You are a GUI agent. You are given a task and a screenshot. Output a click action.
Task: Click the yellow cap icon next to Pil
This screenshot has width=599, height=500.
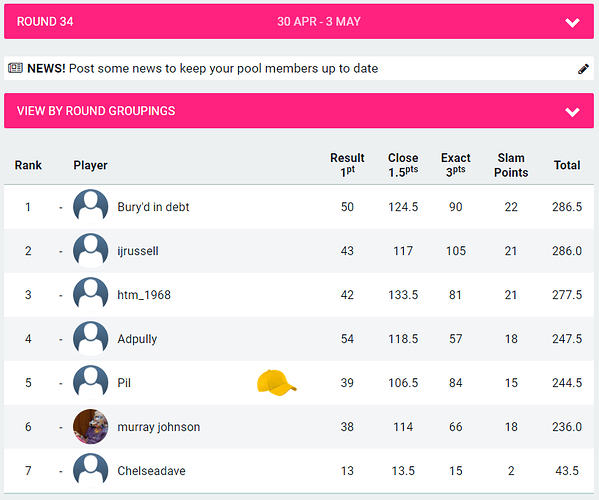(x=276, y=382)
